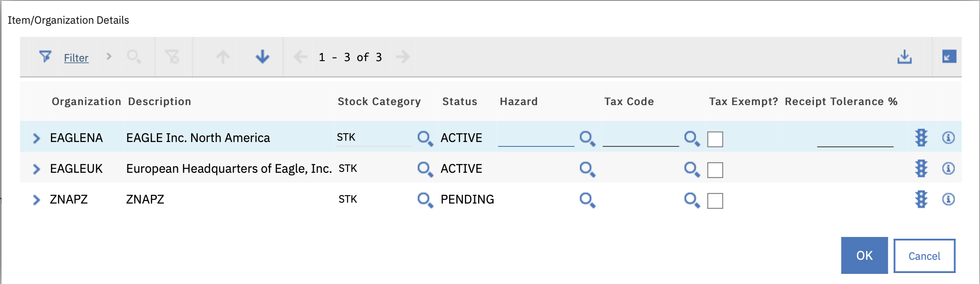Click info icon on ZNAPZ row
Image resolution: width=980 pixels, height=284 pixels.
click(x=948, y=200)
